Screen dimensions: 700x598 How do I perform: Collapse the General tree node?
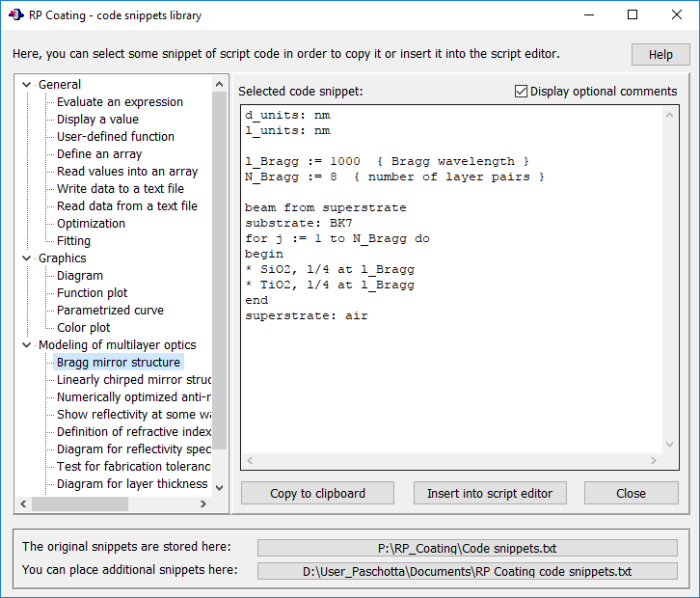coord(26,85)
